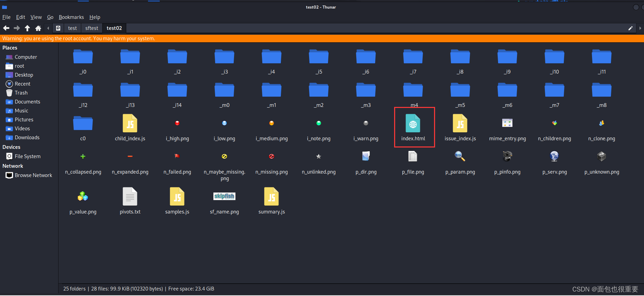The height and width of the screenshot is (296, 644).
Task: Click the test path button
Action: point(72,28)
